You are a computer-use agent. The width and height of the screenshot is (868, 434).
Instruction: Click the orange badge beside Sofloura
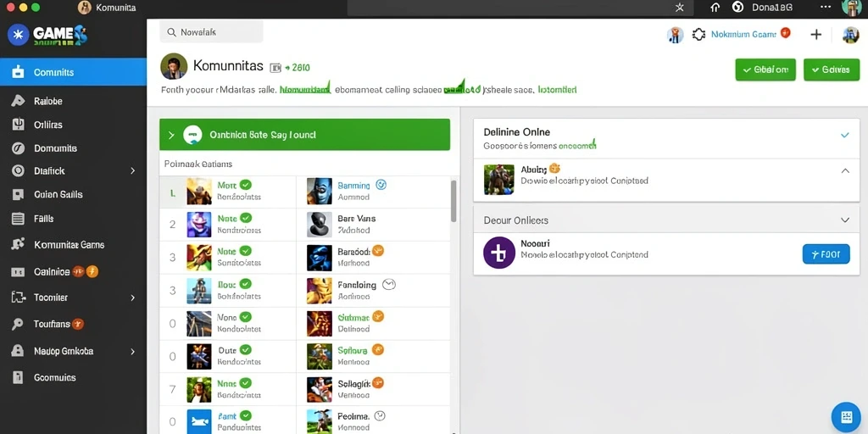coord(377,349)
